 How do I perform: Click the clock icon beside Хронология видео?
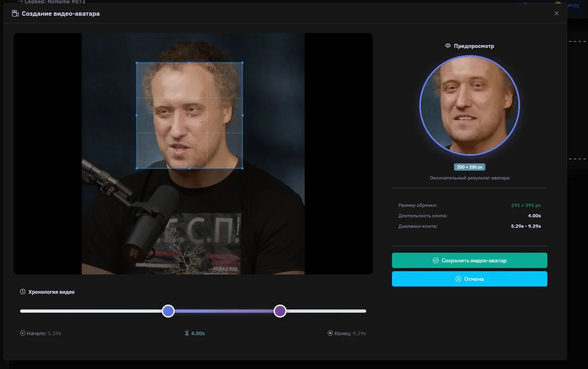click(23, 292)
